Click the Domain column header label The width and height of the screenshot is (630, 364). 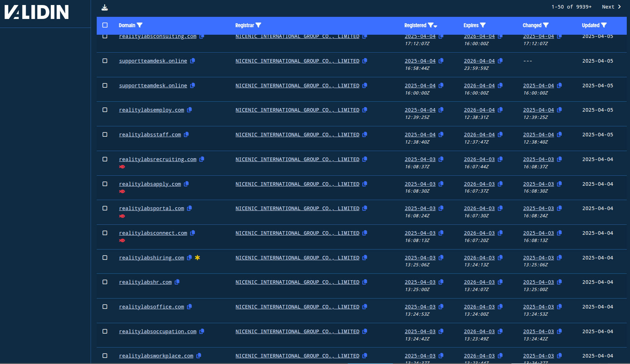pos(127,25)
